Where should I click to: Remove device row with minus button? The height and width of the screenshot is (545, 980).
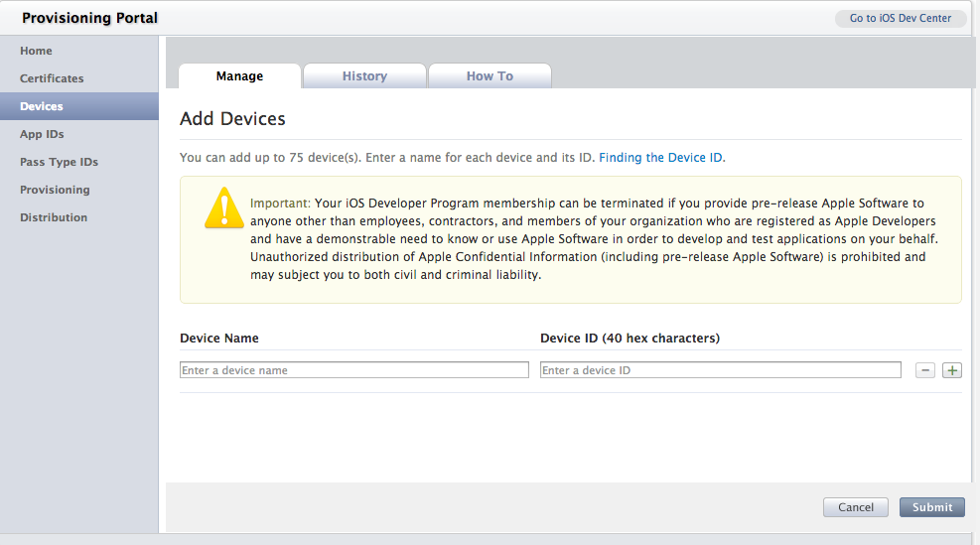click(x=925, y=370)
